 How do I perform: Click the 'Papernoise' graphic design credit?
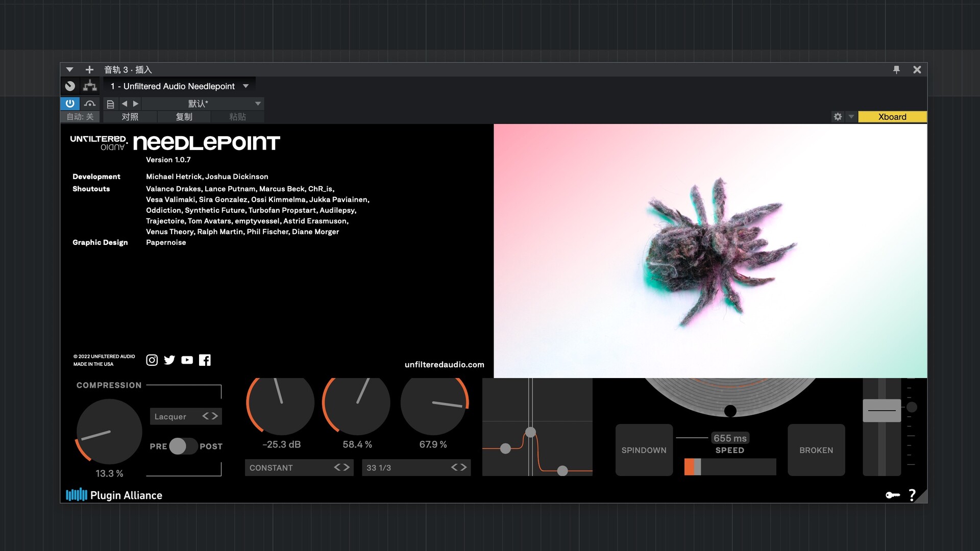click(166, 242)
